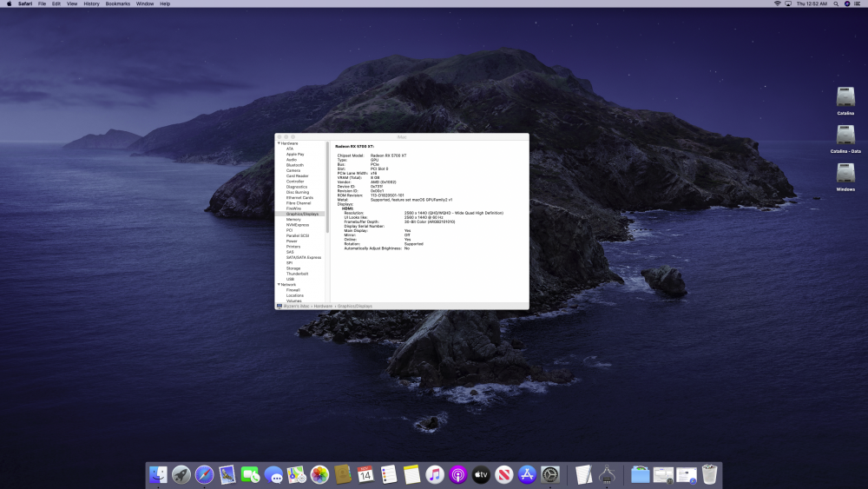Collapse the Network section triangle

(279, 284)
